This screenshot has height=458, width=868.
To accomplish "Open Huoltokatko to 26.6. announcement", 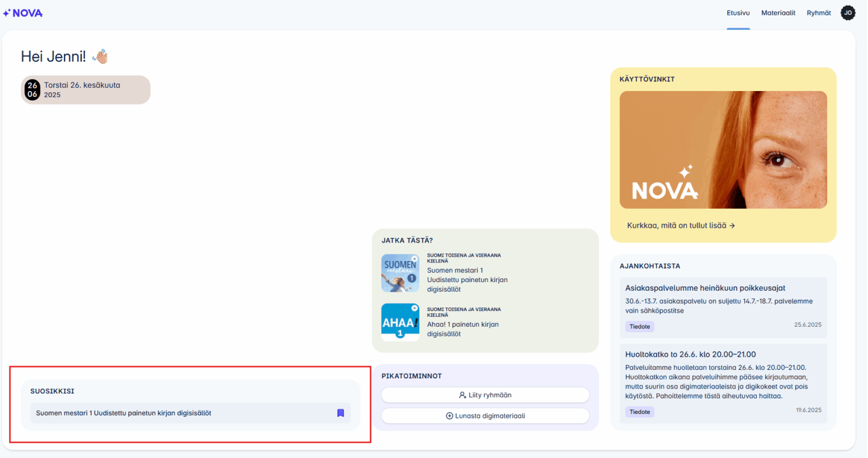I will 690,355.
